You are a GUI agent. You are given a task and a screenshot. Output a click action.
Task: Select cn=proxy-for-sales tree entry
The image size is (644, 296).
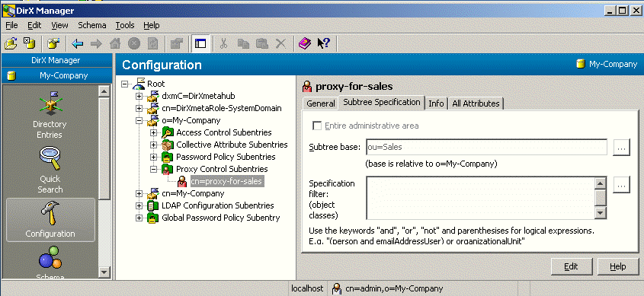point(226,181)
